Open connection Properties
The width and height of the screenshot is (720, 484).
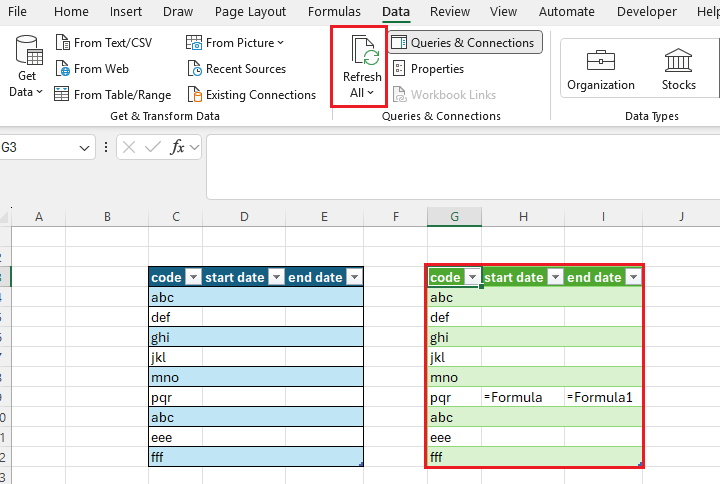click(429, 69)
